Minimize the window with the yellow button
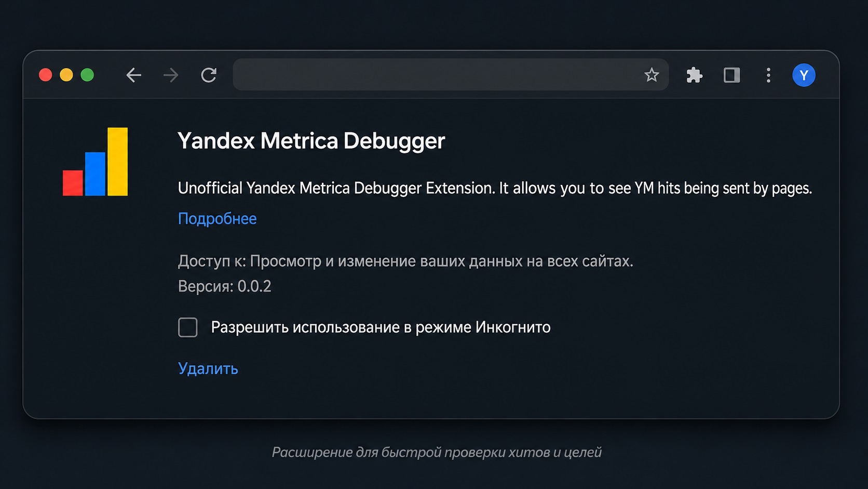Image resolution: width=868 pixels, height=489 pixels. coord(66,75)
